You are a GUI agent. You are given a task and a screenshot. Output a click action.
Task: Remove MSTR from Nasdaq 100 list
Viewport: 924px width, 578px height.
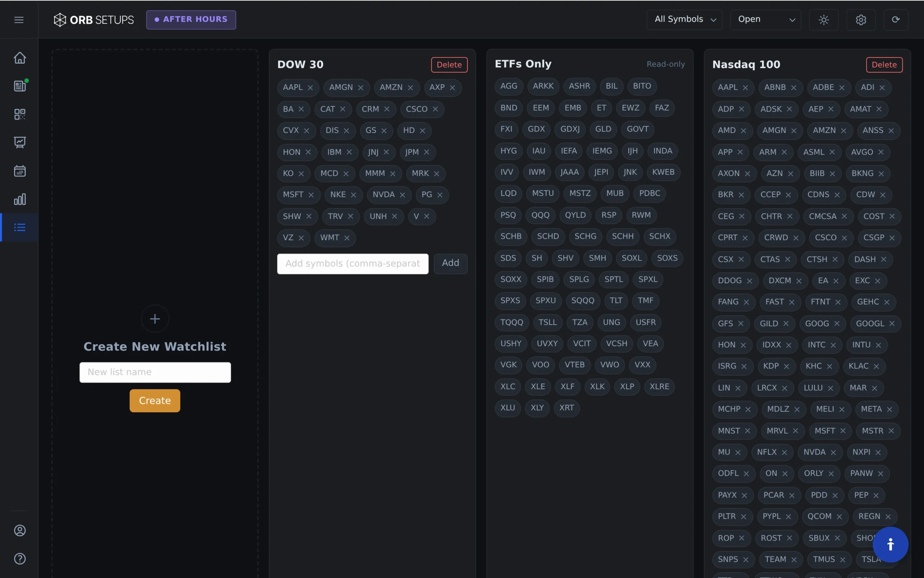891,431
